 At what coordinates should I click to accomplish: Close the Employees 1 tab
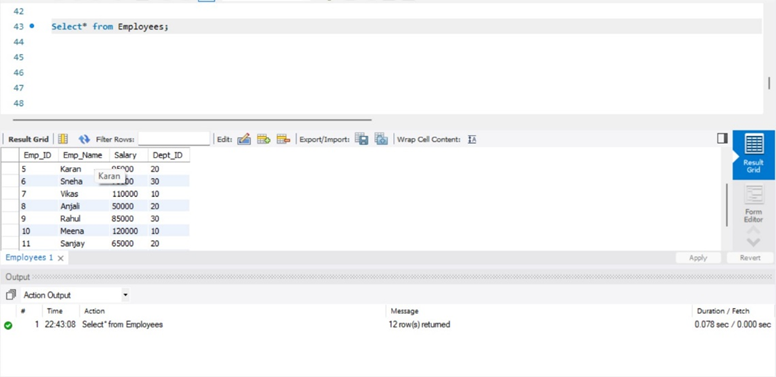[x=60, y=258]
